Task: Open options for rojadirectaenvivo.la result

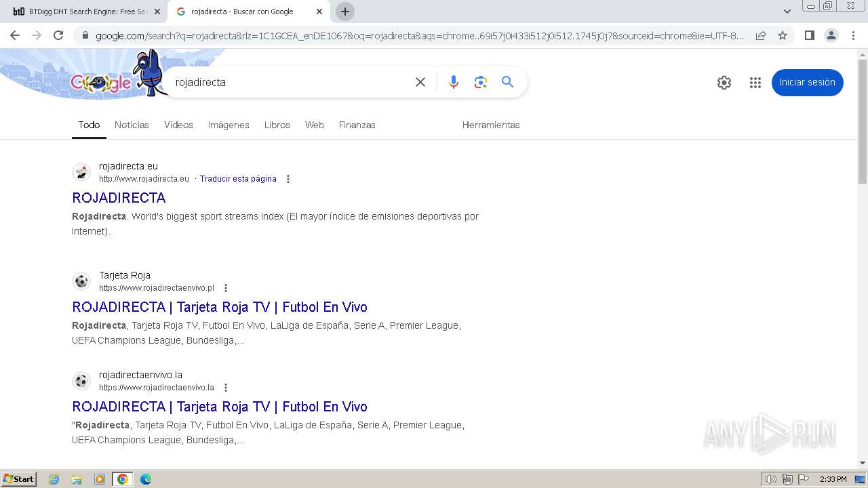Action: 226,388
